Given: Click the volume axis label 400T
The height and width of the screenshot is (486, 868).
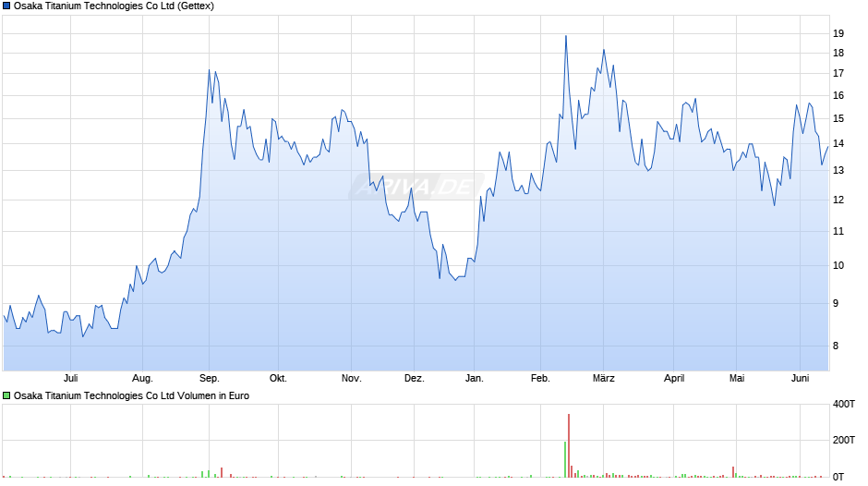Looking at the screenshot, I should click(844, 404).
